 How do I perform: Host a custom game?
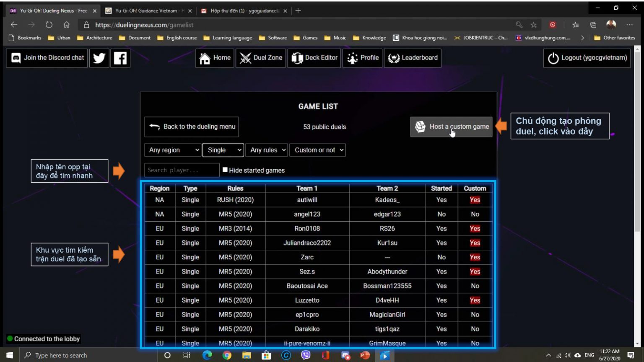pos(451,126)
